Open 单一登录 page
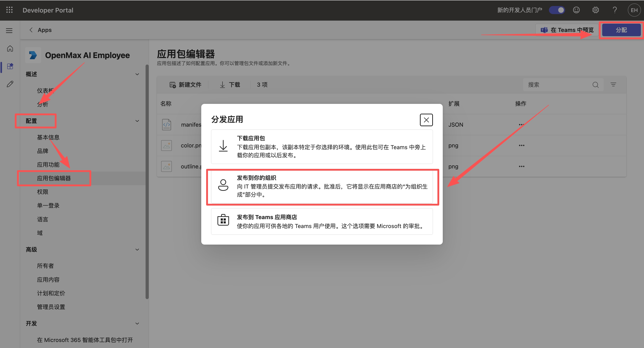Viewport: 644px width, 348px height. coord(48,205)
